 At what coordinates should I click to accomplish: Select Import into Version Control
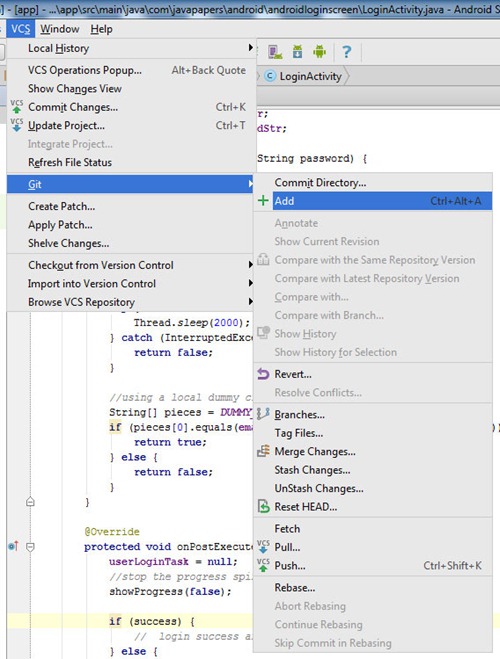[x=132, y=284]
